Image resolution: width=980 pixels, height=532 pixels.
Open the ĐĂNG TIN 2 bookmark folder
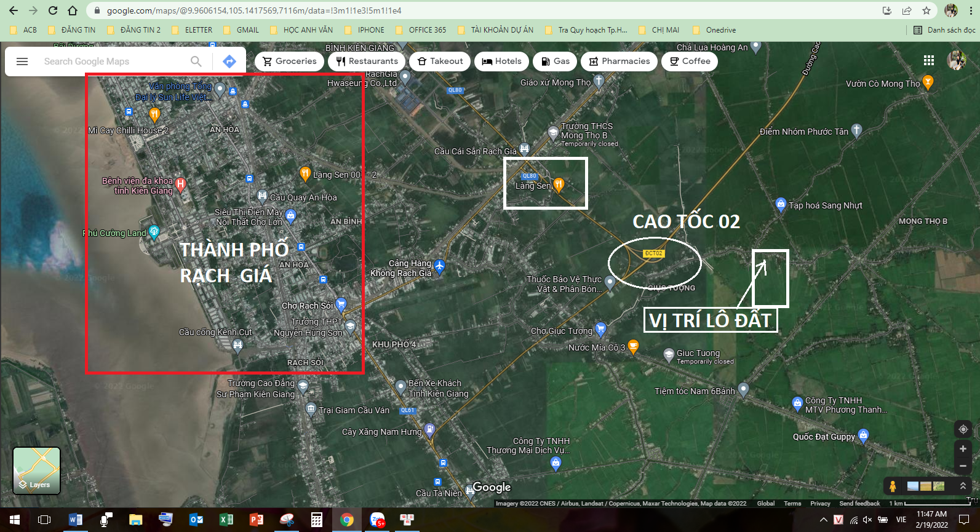(x=133, y=30)
